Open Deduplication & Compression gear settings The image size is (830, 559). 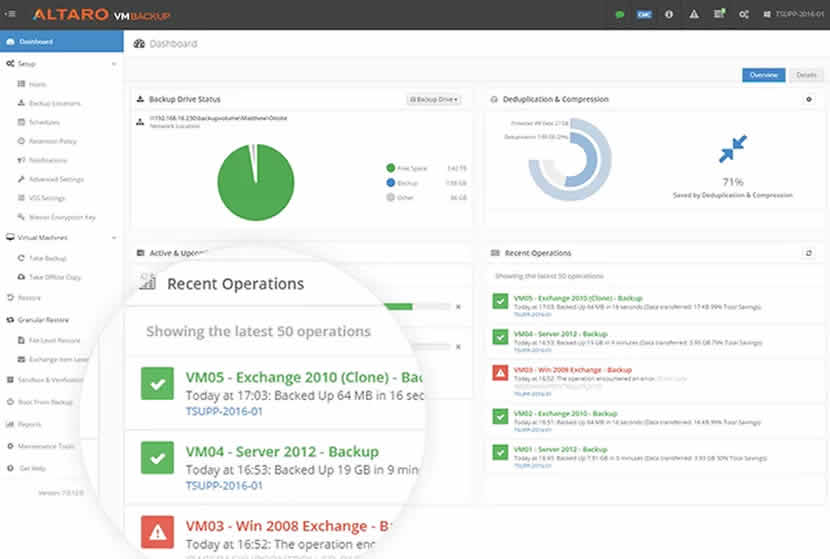[809, 99]
